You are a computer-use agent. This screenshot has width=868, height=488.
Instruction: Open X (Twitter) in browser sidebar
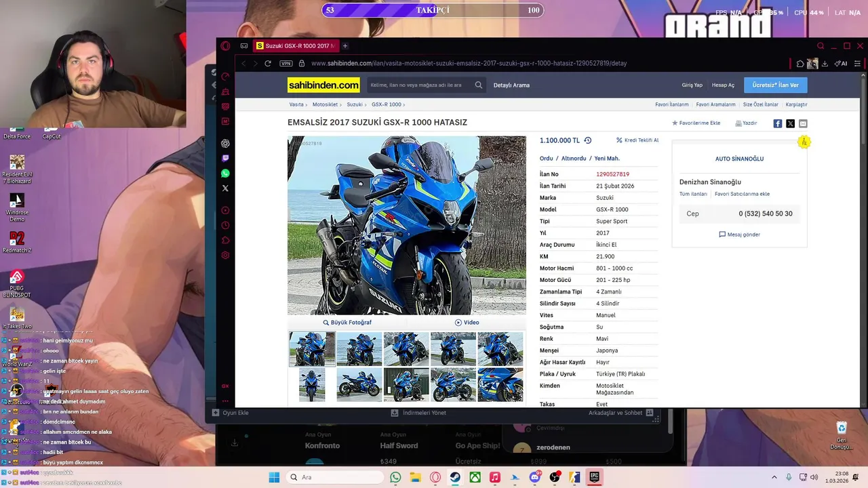click(x=225, y=188)
